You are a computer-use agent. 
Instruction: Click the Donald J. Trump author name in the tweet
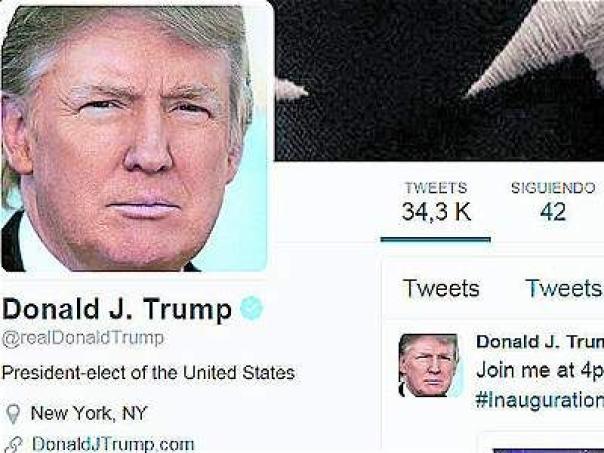(540, 342)
